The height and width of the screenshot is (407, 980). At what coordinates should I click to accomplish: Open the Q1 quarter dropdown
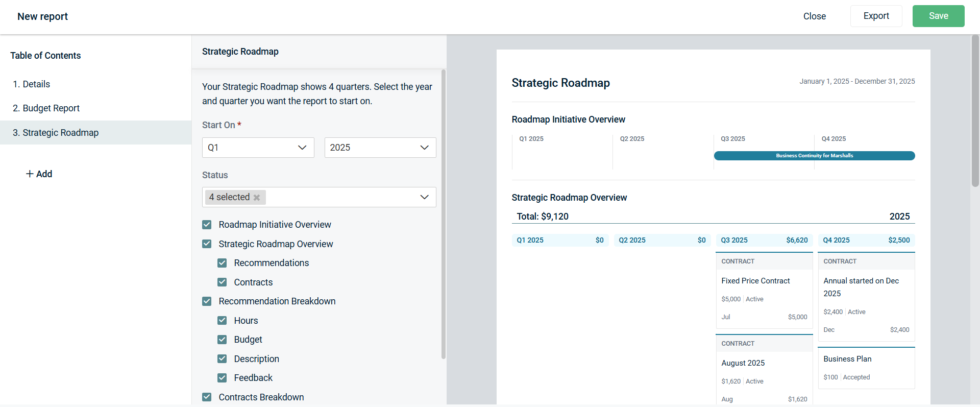coord(258,148)
